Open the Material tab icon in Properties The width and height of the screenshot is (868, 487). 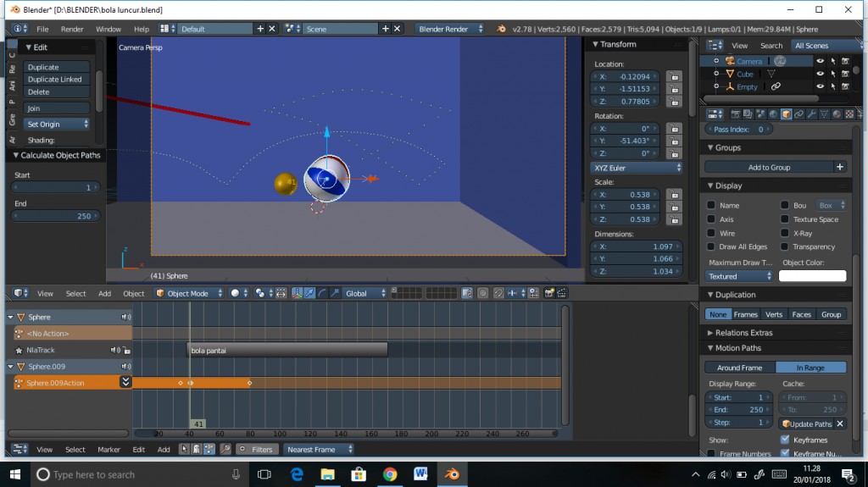837,114
